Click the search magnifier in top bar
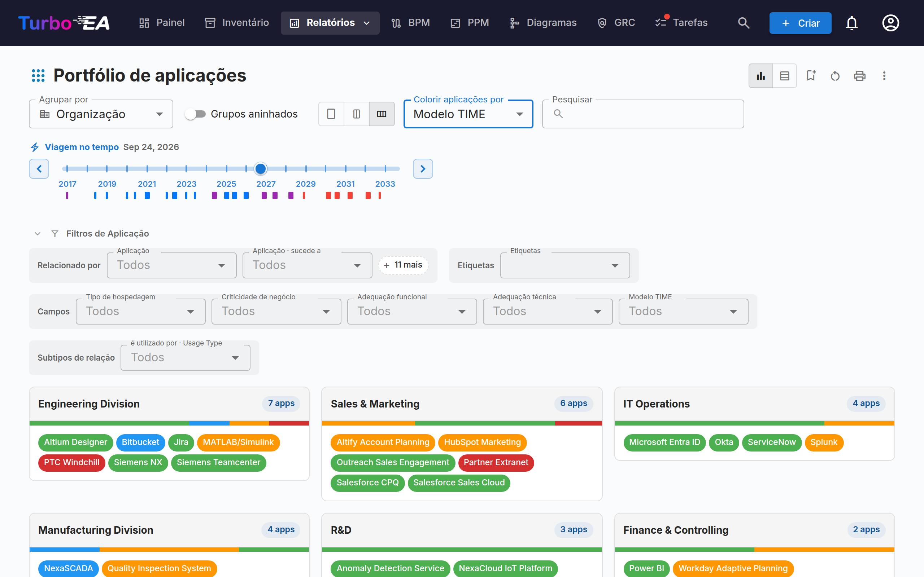 pyautogui.click(x=744, y=23)
